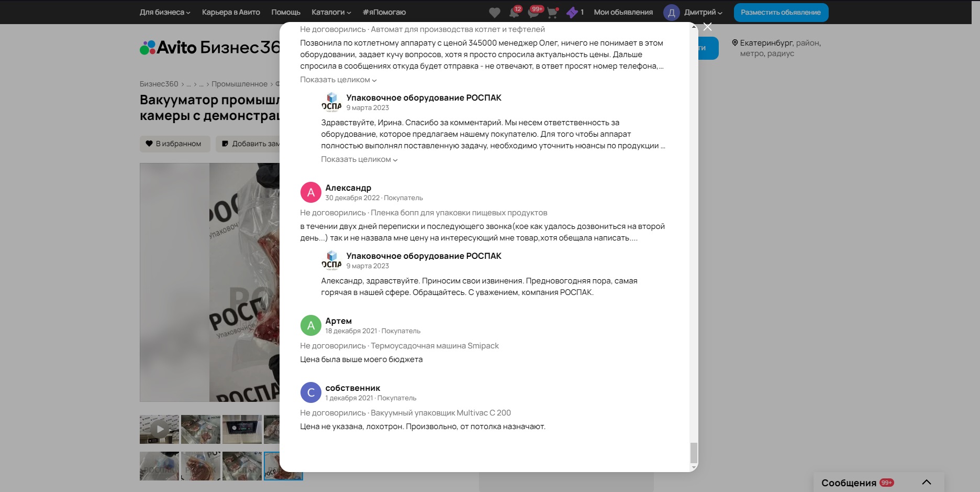This screenshot has width=980, height=492.
Task: Close the reviews popup with X
Action: click(x=707, y=27)
